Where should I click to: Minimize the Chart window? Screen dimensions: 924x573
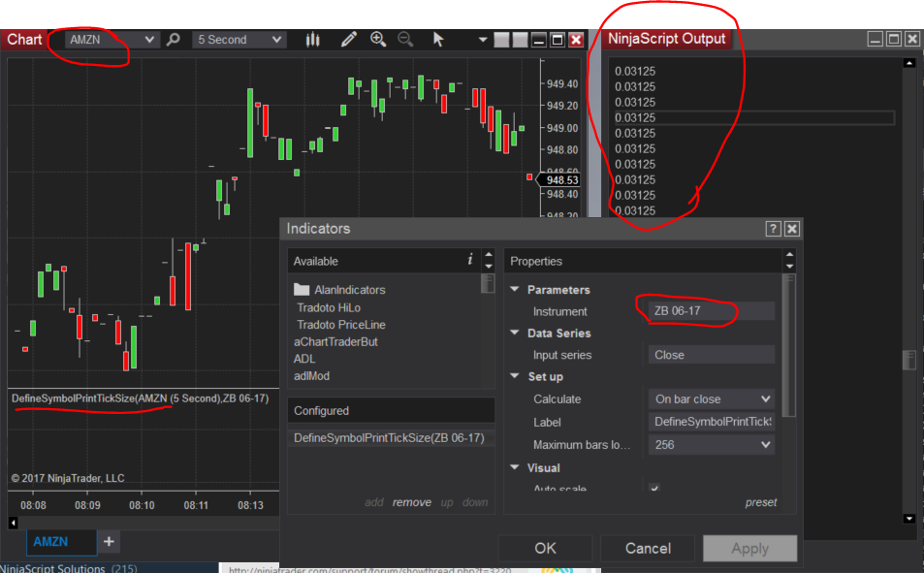(538, 40)
